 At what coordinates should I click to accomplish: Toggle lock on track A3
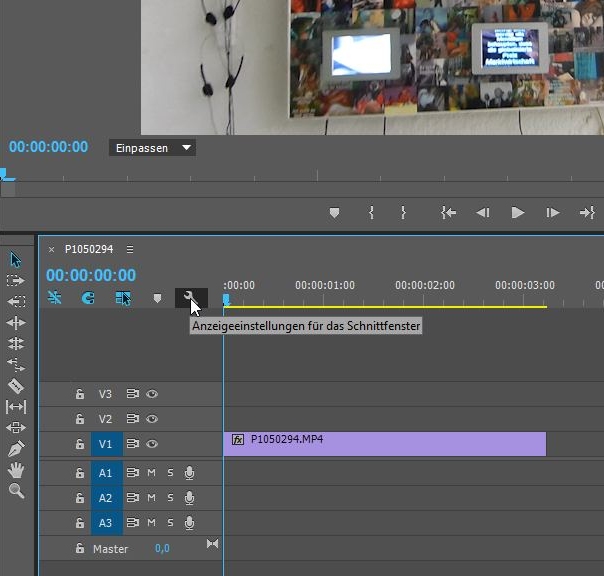tap(80, 523)
